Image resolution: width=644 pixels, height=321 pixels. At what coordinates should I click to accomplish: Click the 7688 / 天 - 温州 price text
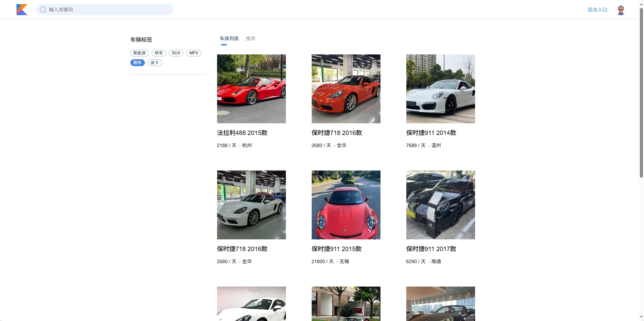[423, 145]
